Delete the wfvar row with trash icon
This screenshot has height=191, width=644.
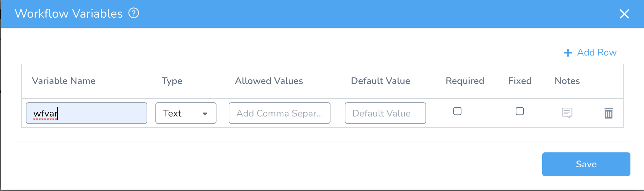[x=609, y=113]
